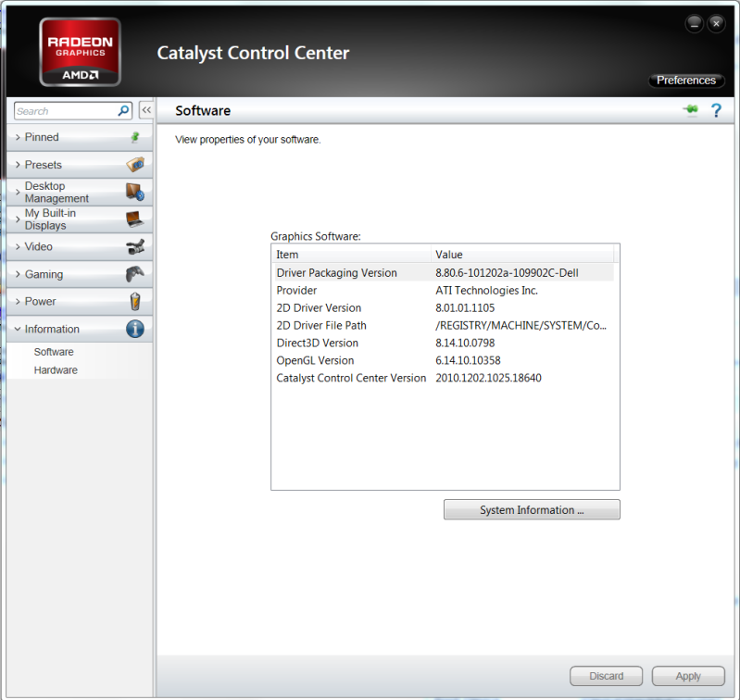Screen dimensions: 740x700
Task: Click the Video camcorder icon
Action: pos(135,246)
